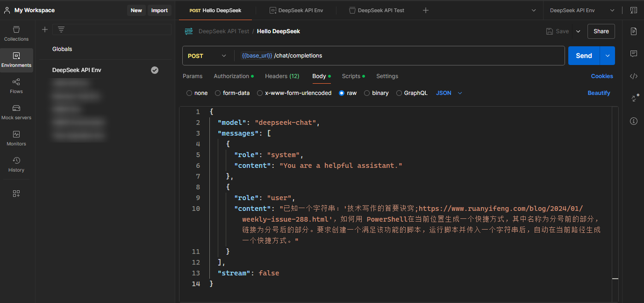Viewport: 644px width, 303px height.
Task: Click the false value of stream
Action: click(x=269, y=273)
